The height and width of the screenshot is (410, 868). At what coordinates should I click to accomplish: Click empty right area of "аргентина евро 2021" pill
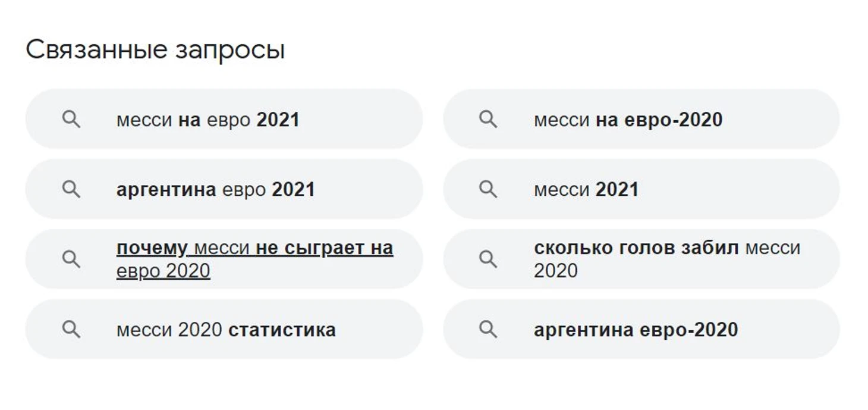369,190
